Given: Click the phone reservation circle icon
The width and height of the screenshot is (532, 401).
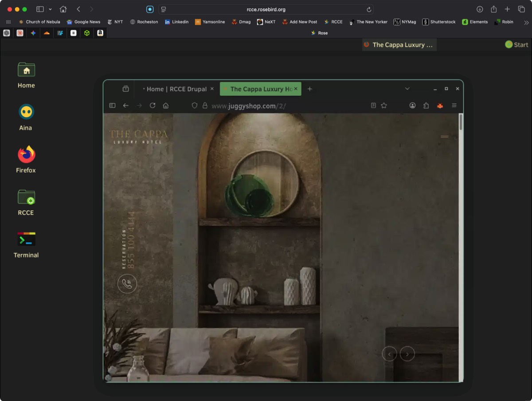Looking at the screenshot, I should 127,284.
